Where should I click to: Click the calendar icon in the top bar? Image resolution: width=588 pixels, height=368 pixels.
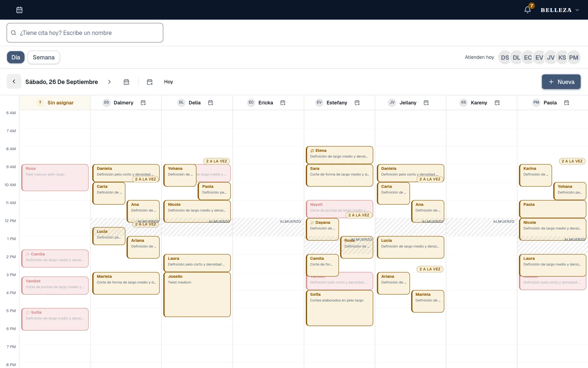pos(19,10)
